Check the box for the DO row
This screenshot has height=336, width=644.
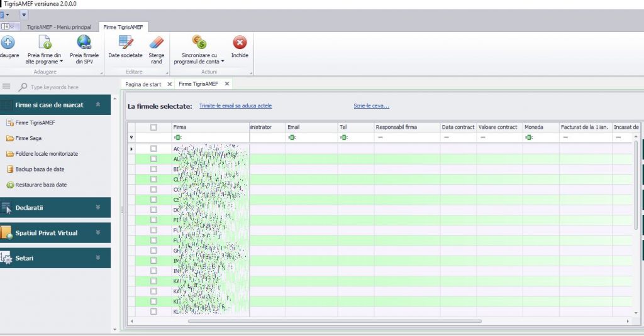click(153, 210)
